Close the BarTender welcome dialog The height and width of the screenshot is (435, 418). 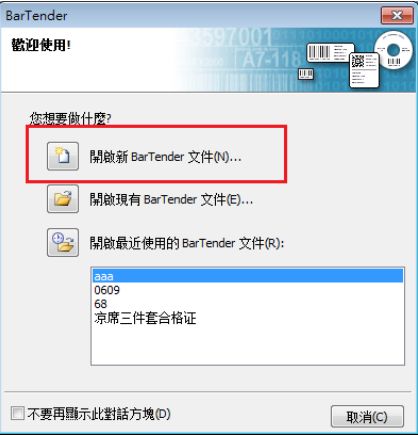pyautogui.click(x=397, y=15)
